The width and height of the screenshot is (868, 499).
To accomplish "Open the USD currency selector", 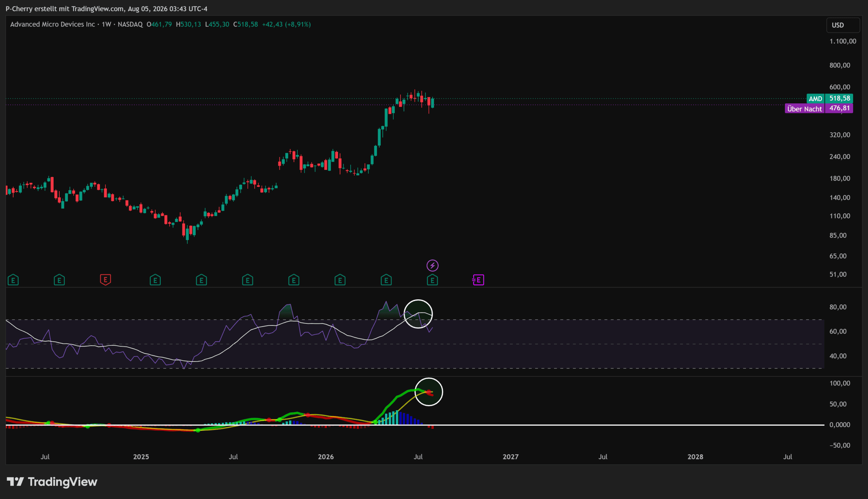I will (843, 25).
